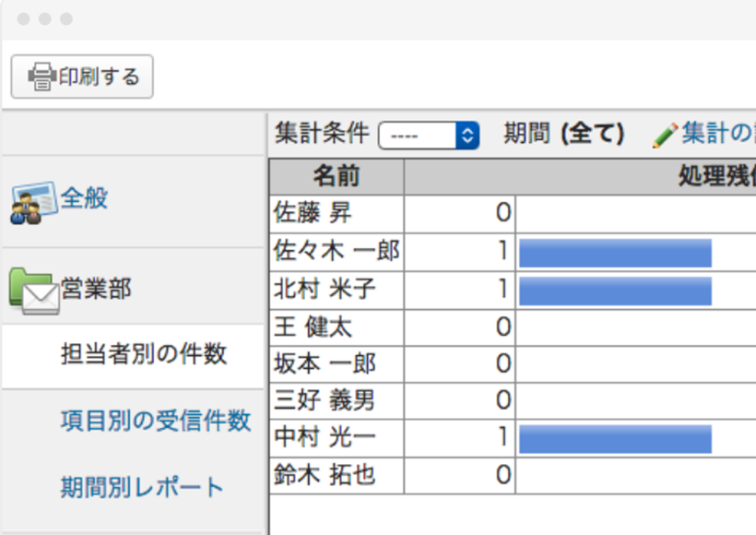Select the 中村 光一 row name
This screenshot has height=535, width=756.
(x=325, y=437)
